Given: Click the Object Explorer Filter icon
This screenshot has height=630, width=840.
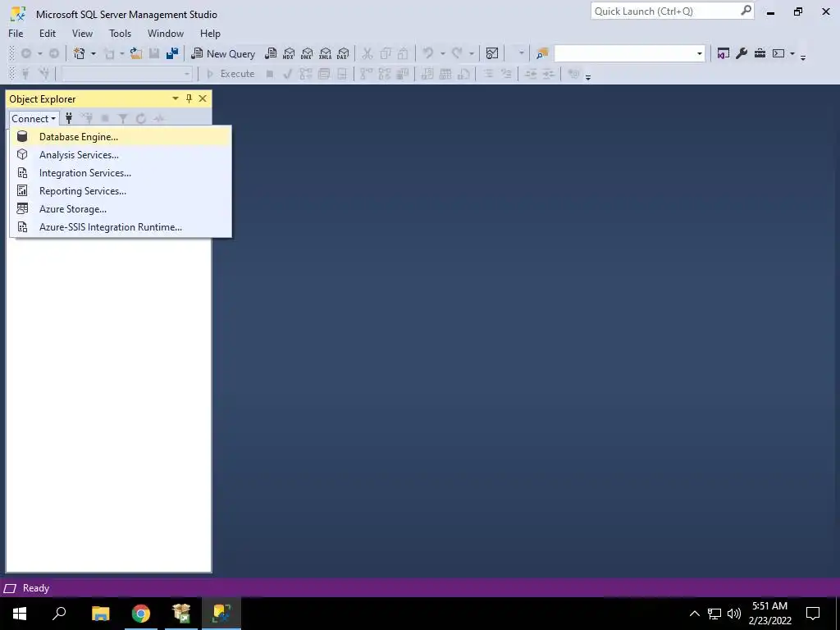Looking at the screenshot, I should click(123, 118).
